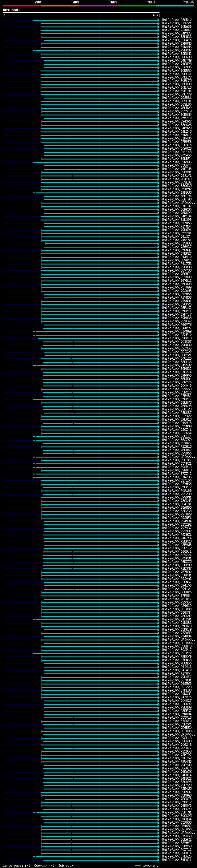Click the red 20% identity legend segment
The image size is (197, 868).
[22, 6]
